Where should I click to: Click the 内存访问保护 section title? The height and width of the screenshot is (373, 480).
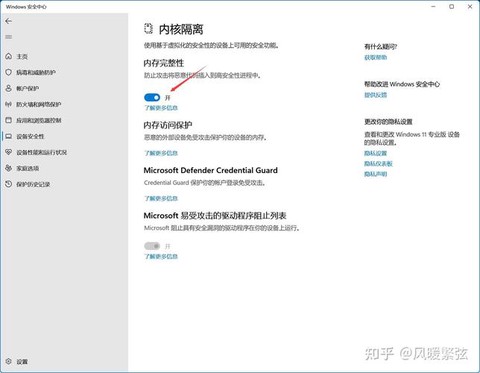pyautogui.click(x=168, y=125)
